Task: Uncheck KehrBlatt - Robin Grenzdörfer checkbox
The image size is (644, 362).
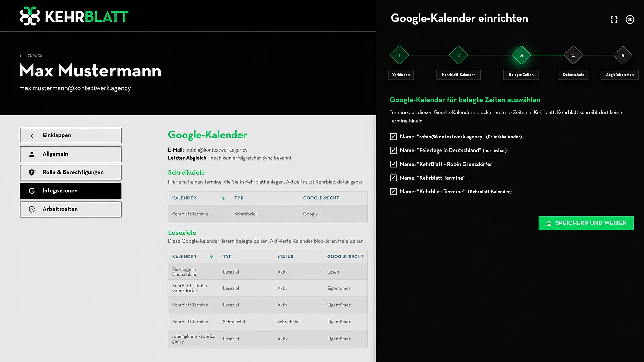Action: (393, 164)
